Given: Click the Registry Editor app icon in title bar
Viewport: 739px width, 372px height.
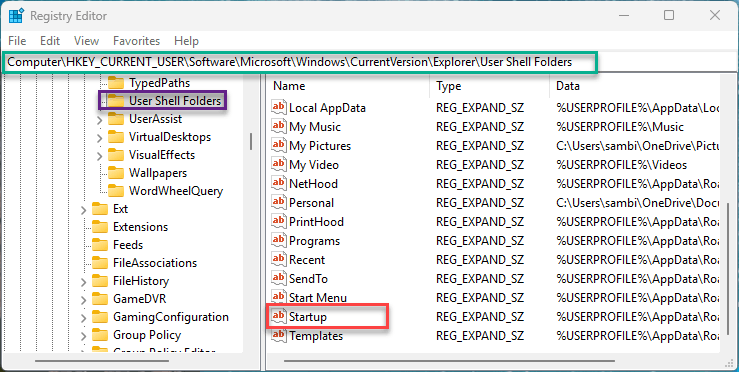Looking at the screenshot, I should click(x=16, y=16).
